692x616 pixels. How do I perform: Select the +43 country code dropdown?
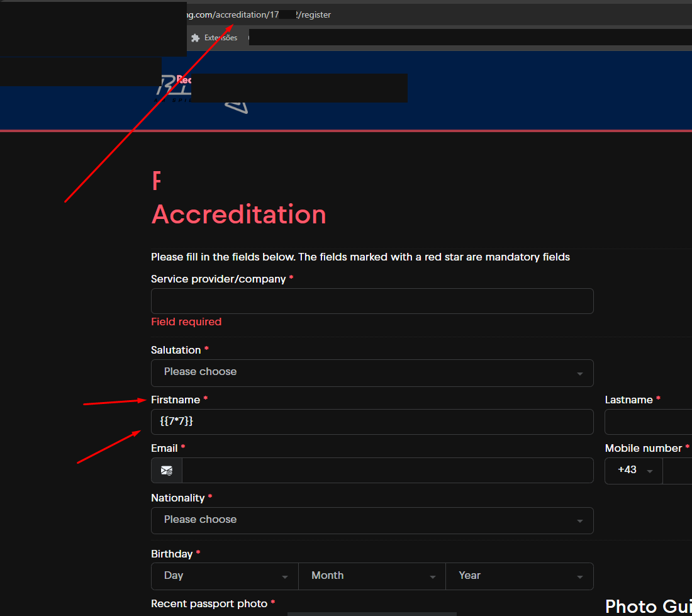(x=633, y=471)
